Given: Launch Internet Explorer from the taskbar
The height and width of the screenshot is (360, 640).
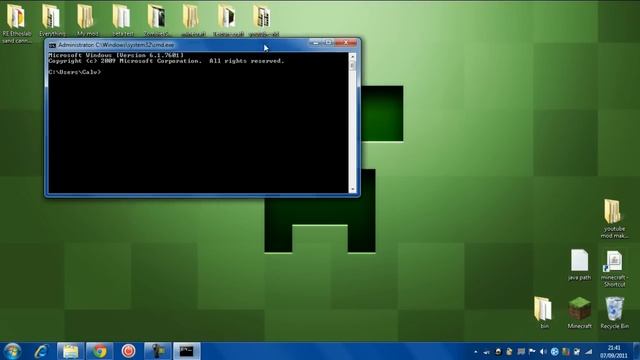Looking at the screenshot, I should click(41, 351).
